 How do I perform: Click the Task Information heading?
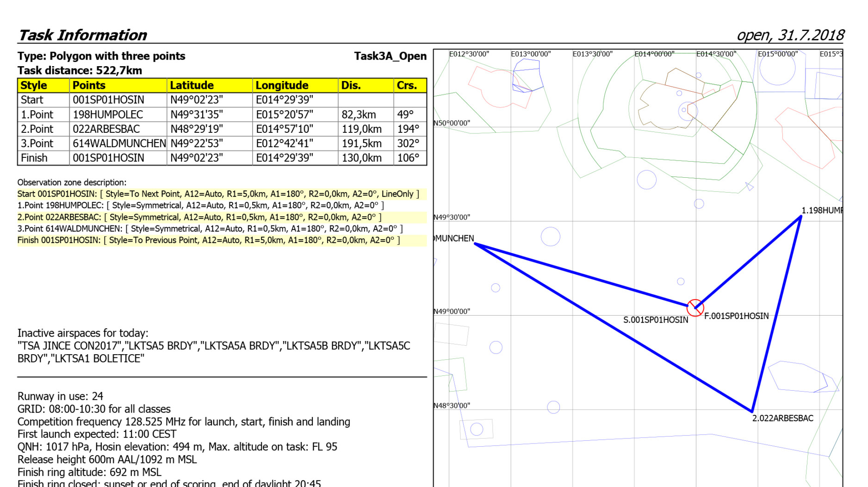pyautogui.click(x=82, y=35)
